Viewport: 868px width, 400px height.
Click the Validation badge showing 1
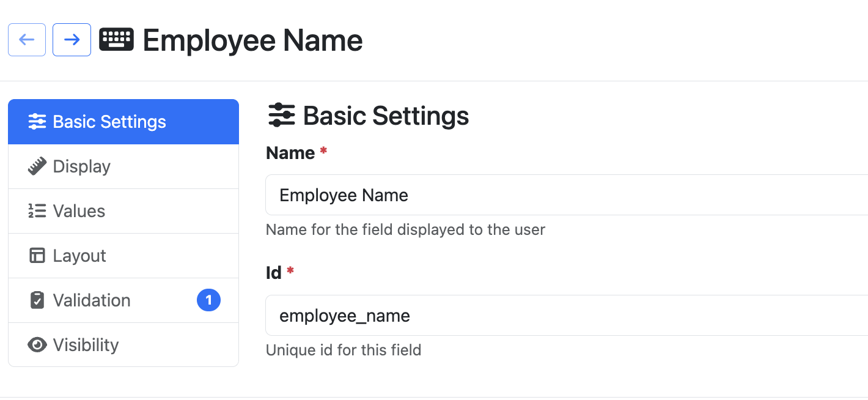pyautogui.click(x=208, y=300)
